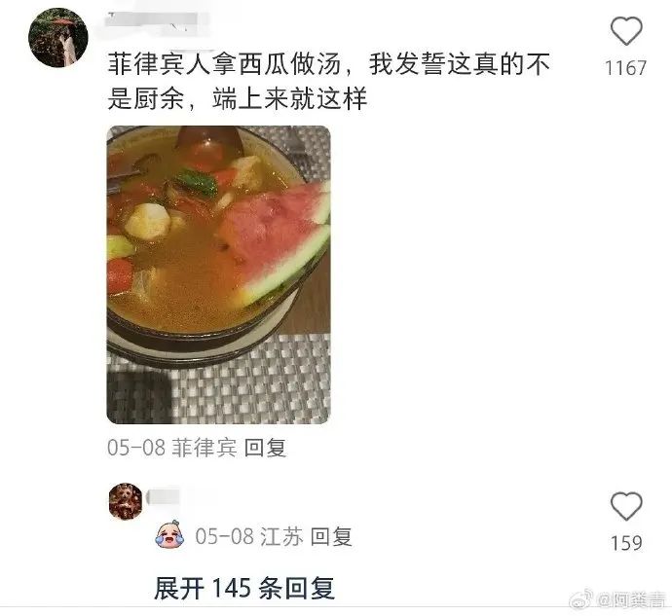Expand 展开 145 条回复 replies
The height and width of the screenshot is (616, 672).
pyautogui.click(x=244, y=588)
